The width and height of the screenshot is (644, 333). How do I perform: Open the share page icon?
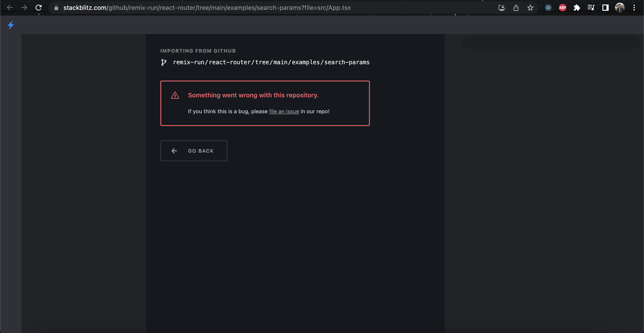pyautogui.click(x=516, y=8)
